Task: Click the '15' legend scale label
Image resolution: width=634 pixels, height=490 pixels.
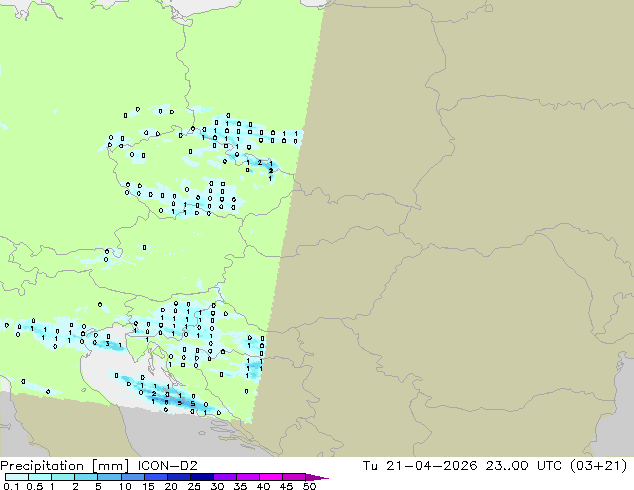Action: click(x=148, y=486)
